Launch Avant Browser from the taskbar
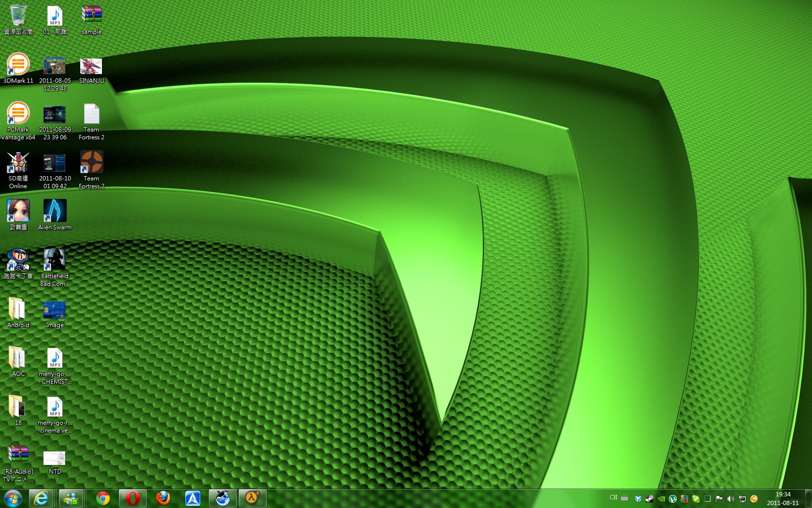This screenshot has width=812, height=508. [x=193, y=498]
